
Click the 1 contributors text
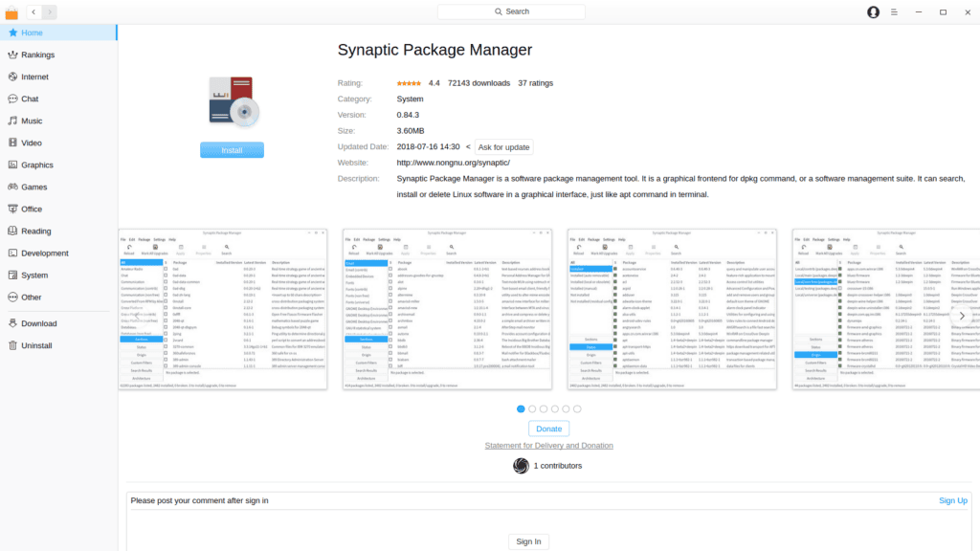[x=558, y=466]
